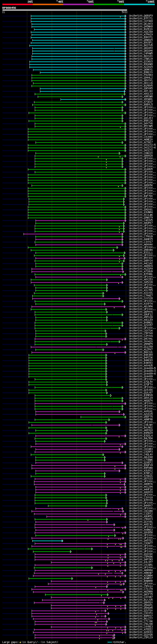Screen dimensions: 157x644
Task: Select the UniRef100_C7PKU9 label
Action: point(141,237)
